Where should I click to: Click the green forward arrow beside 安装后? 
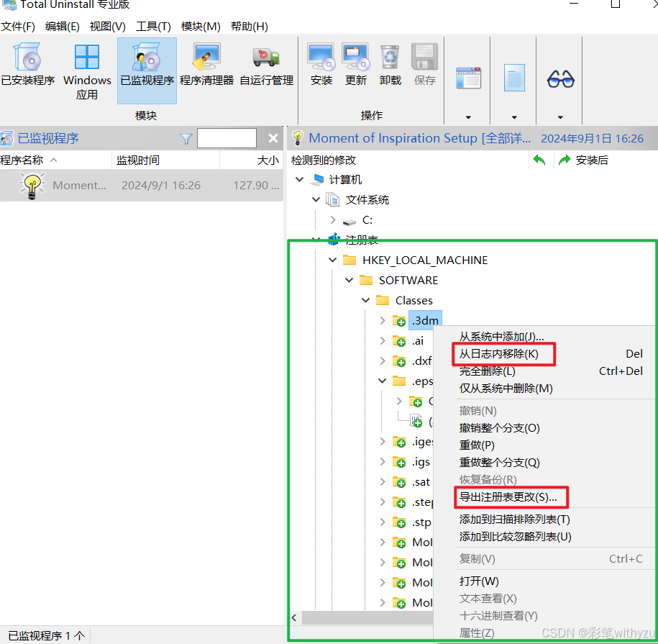pyautogui.click(x=565, y=160)
